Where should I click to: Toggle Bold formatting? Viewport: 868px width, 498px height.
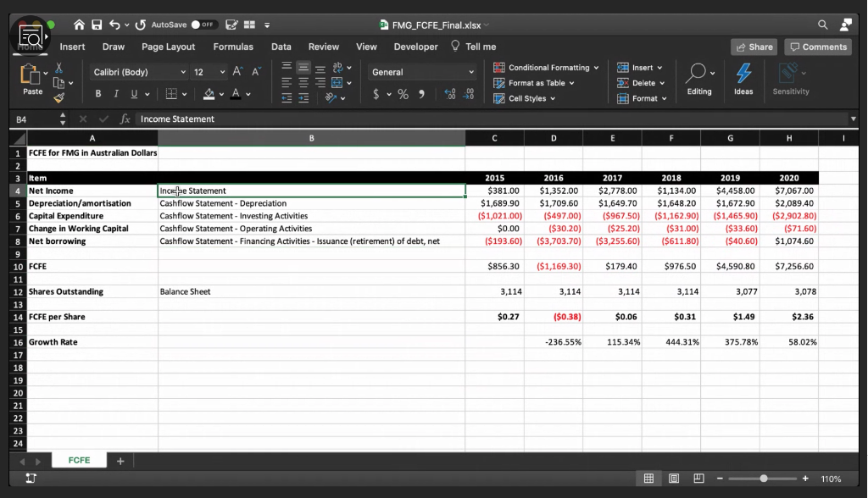98,94
